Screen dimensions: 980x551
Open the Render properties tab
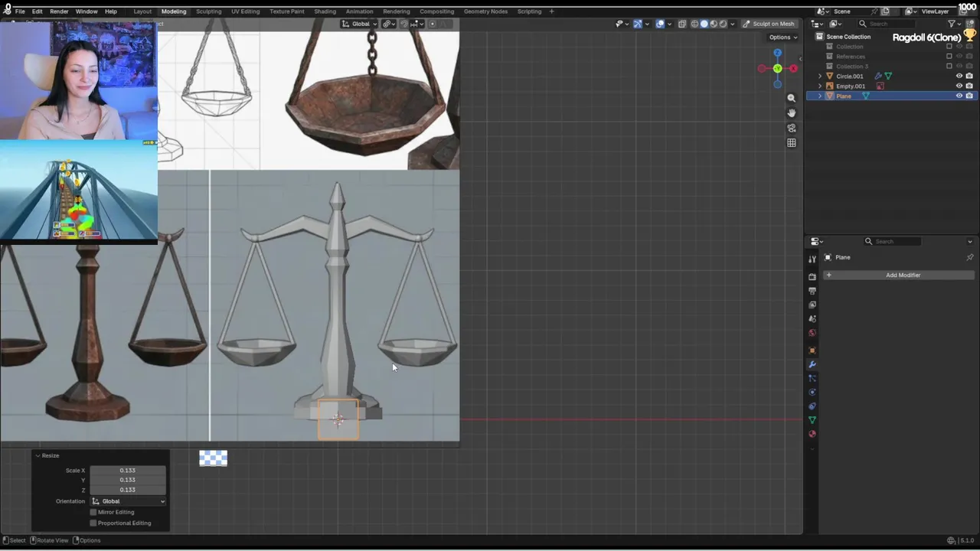pos(812,276)
